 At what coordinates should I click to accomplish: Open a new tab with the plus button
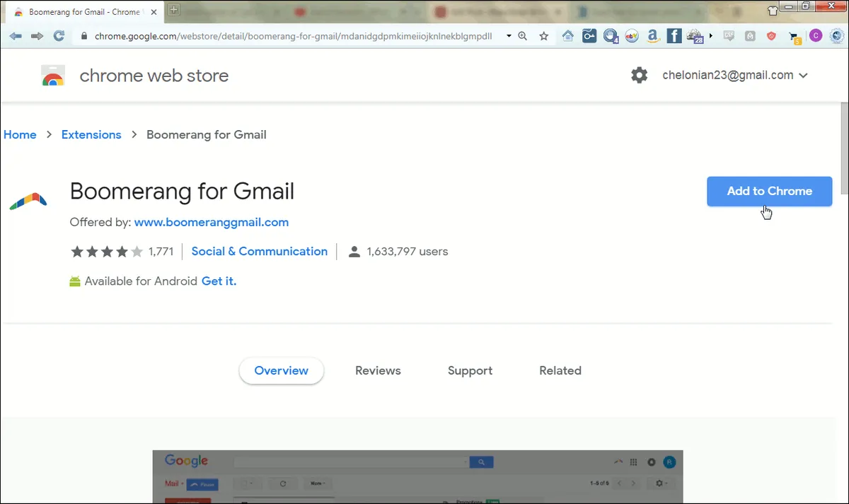pos(174,10)
